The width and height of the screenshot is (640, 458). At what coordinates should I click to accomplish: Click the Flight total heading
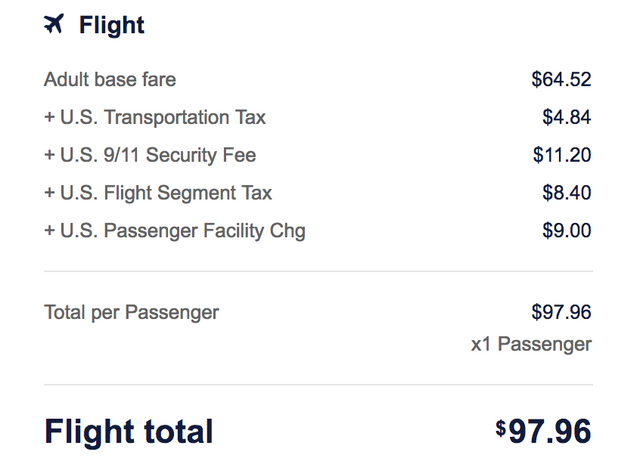pyautogui.click(x=129, y=431)
